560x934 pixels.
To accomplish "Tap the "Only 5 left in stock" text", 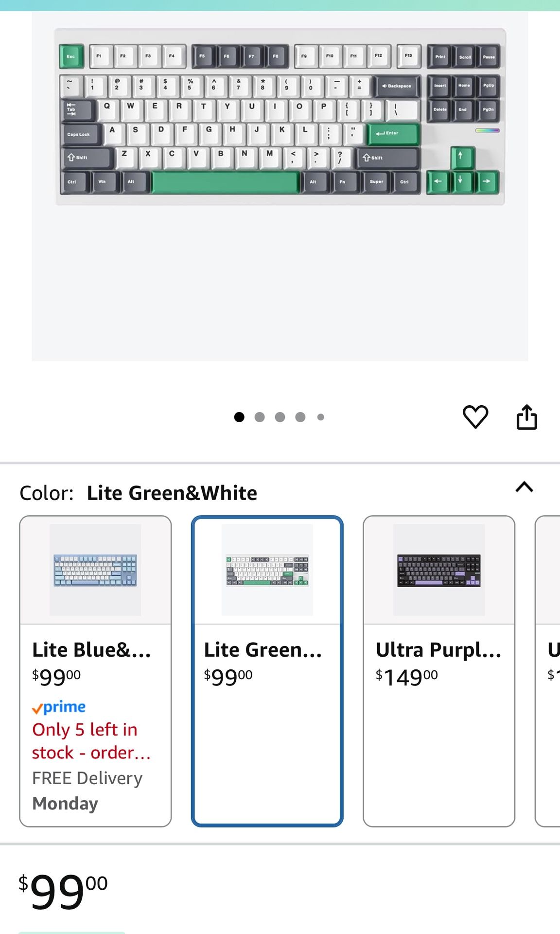I will pyautogui.click(x=91, y=741).
